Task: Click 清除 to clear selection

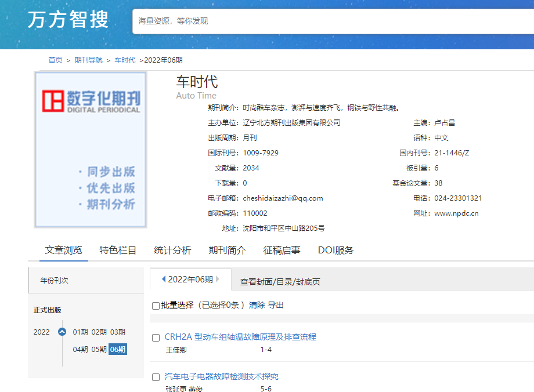Action: tap(257, 305)
